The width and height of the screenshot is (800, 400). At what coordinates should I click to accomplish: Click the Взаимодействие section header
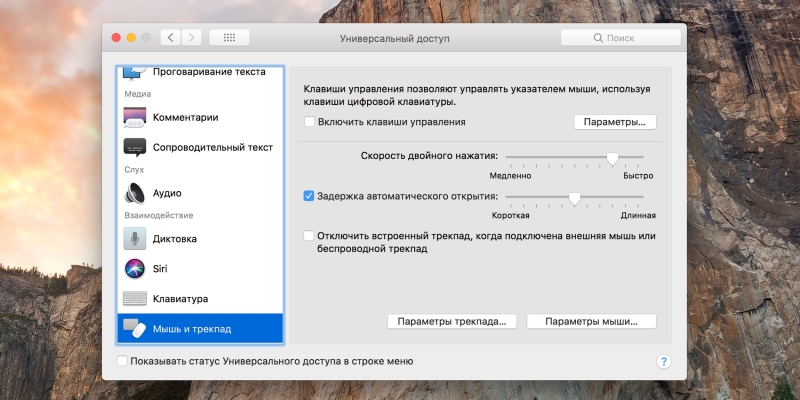159,215
